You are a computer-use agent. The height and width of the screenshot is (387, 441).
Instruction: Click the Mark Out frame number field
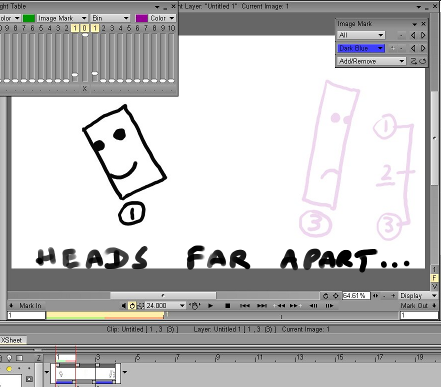tap(419, 315)
